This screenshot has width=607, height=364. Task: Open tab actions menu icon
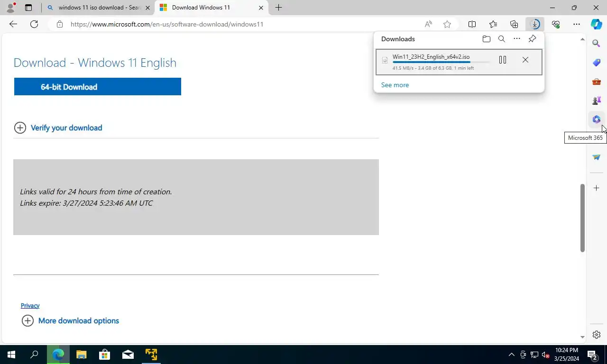click(x=28, y=8)
